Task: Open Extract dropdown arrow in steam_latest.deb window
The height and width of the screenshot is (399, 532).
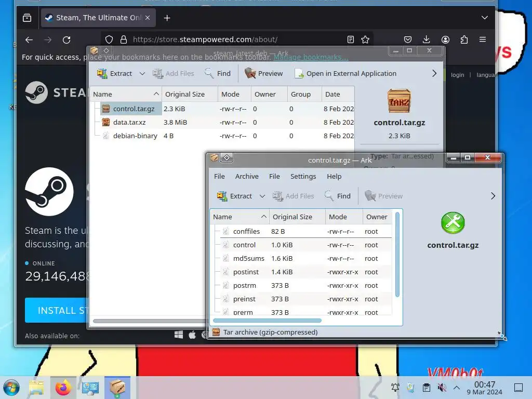Action: click(142, 74)
